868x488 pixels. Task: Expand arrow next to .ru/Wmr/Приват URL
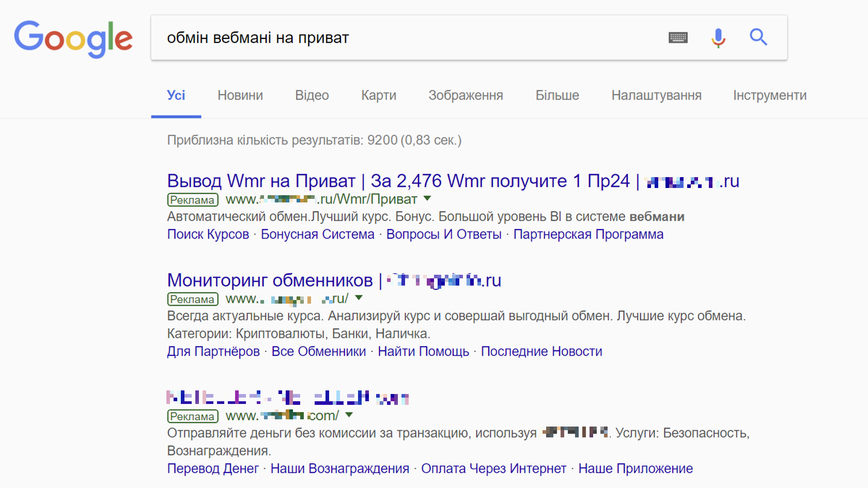click(x=427, y=198)
